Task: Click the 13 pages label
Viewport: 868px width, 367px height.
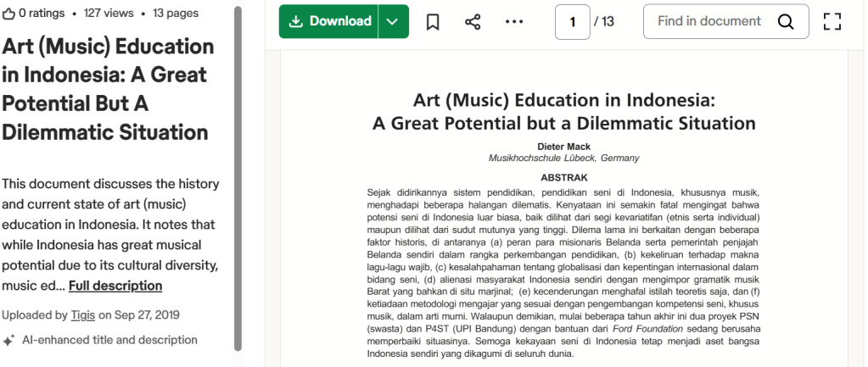Action: (x=176, y=14)
